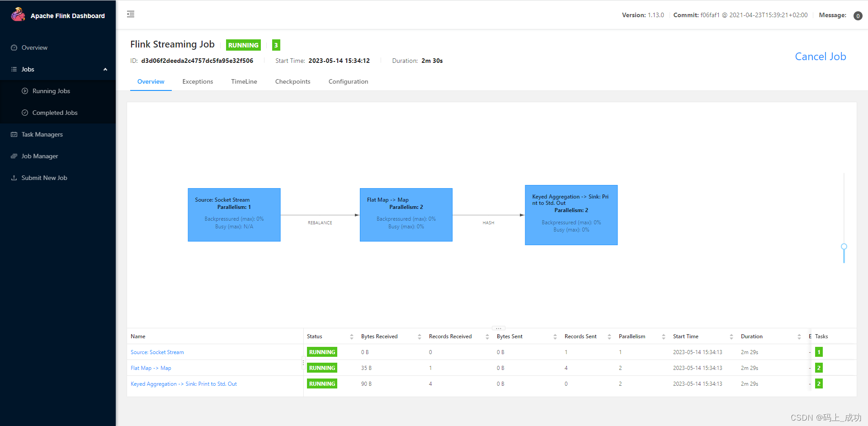Open the Source: Socket Stream link in the table
The height and width of the screenshot is (426, 868).
pos(157,352)
